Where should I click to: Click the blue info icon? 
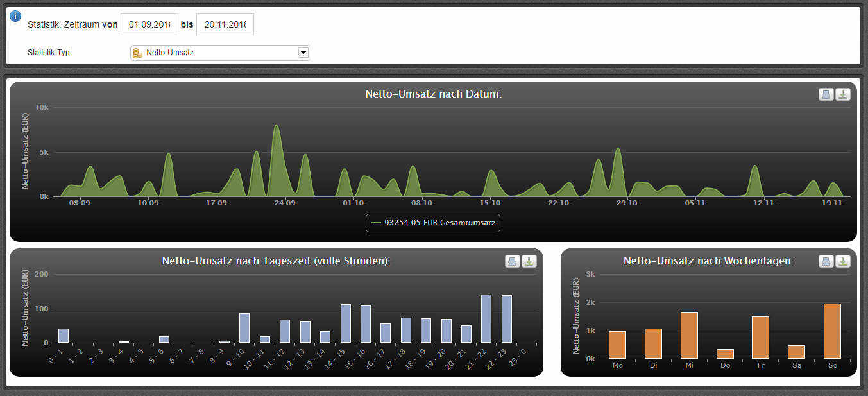[15, 16]
